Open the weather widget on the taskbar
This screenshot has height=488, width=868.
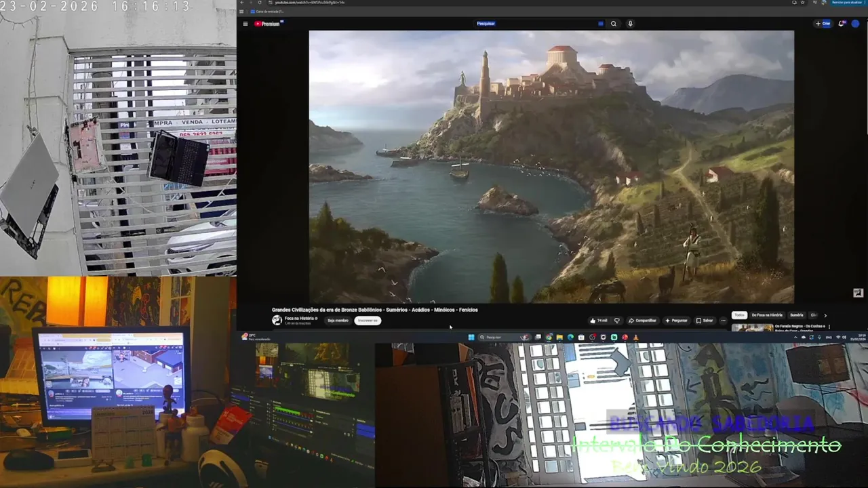click(x=256, y=337)
